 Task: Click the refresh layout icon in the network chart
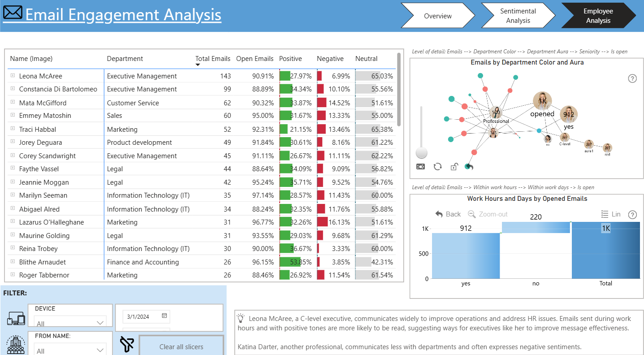coord(438,167)
